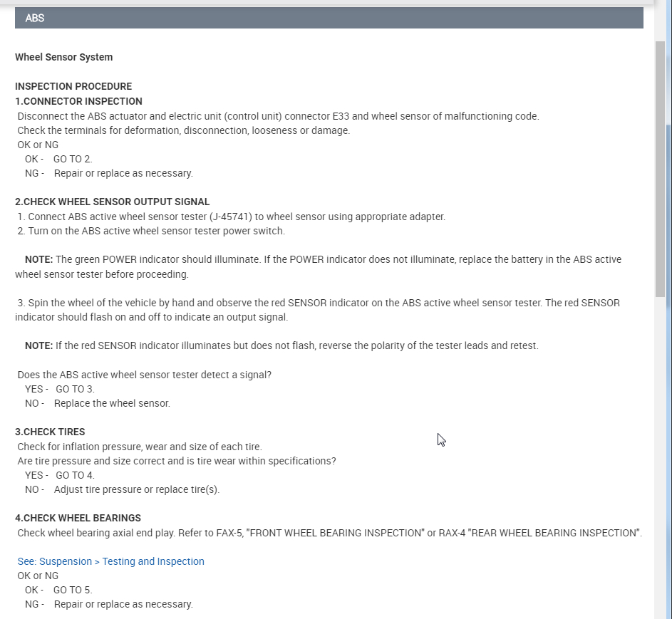Click 'Adjust tire pressure or replace tire(s).' line
Screen dimensions: 672x619
pos(137,489)
